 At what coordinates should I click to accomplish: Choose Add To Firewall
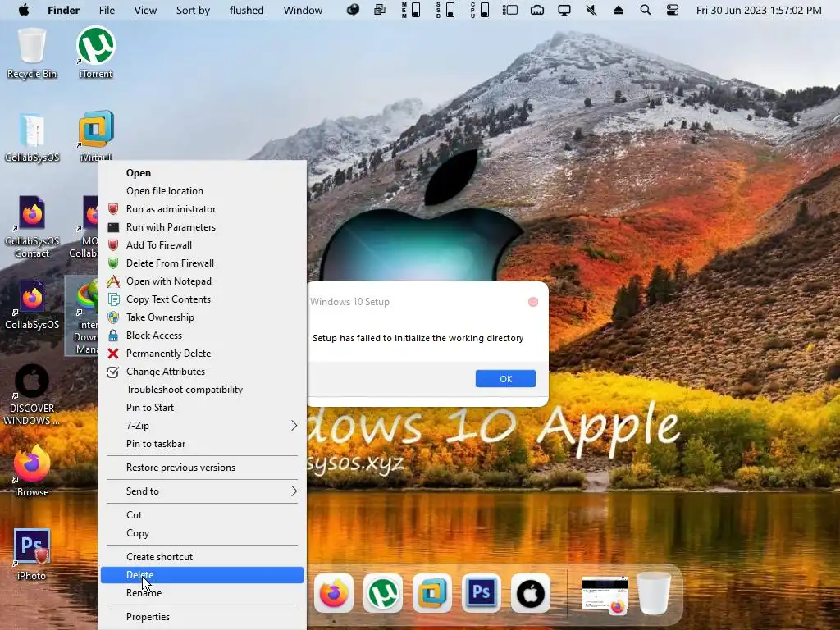coord(202,244)
